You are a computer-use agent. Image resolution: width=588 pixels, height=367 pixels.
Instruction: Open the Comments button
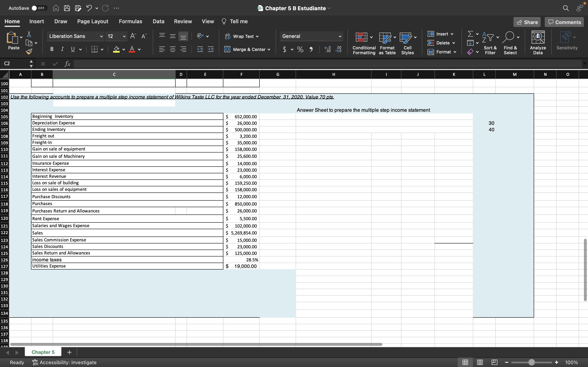pyautogui.click(x=564, y=22)
